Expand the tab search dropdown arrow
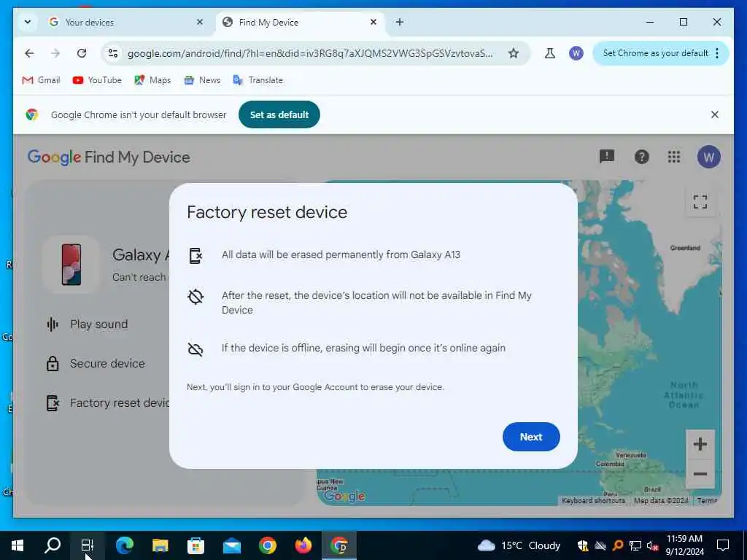Screen dimensions: 747x560 28,22
